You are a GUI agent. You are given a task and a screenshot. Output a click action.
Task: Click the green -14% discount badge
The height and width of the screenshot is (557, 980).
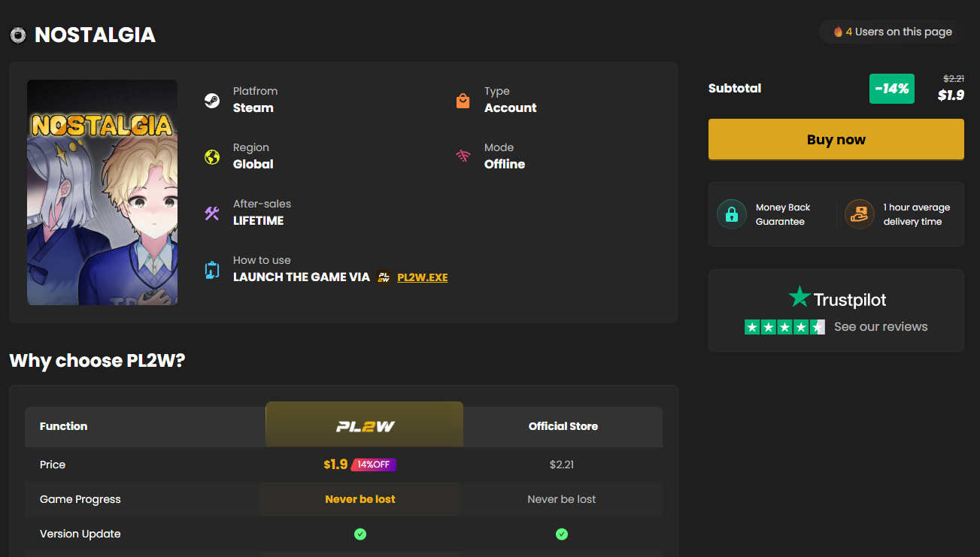(892, 89)
